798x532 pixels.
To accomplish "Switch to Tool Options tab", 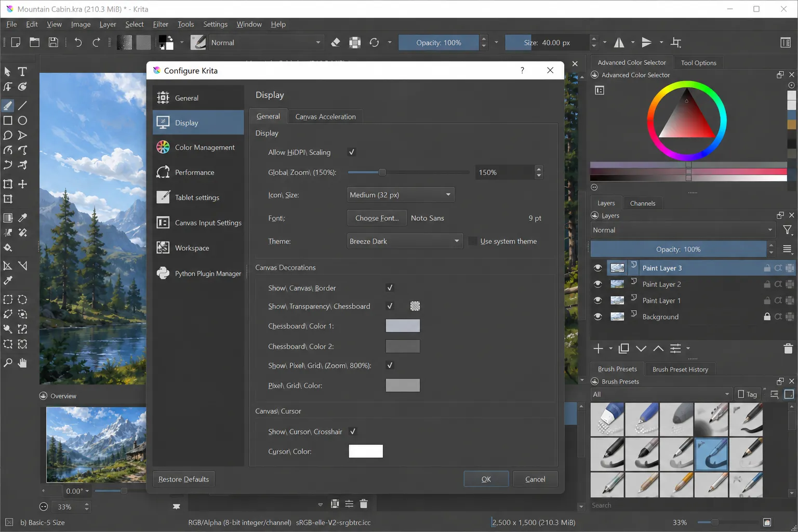I will [699, 63].
